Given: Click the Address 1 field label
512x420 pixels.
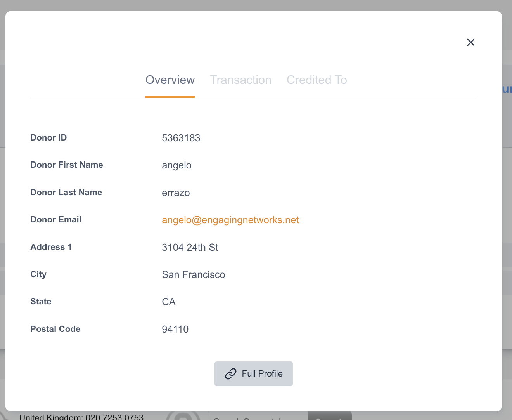Looking at the screenshot, I should coord(51,247).
